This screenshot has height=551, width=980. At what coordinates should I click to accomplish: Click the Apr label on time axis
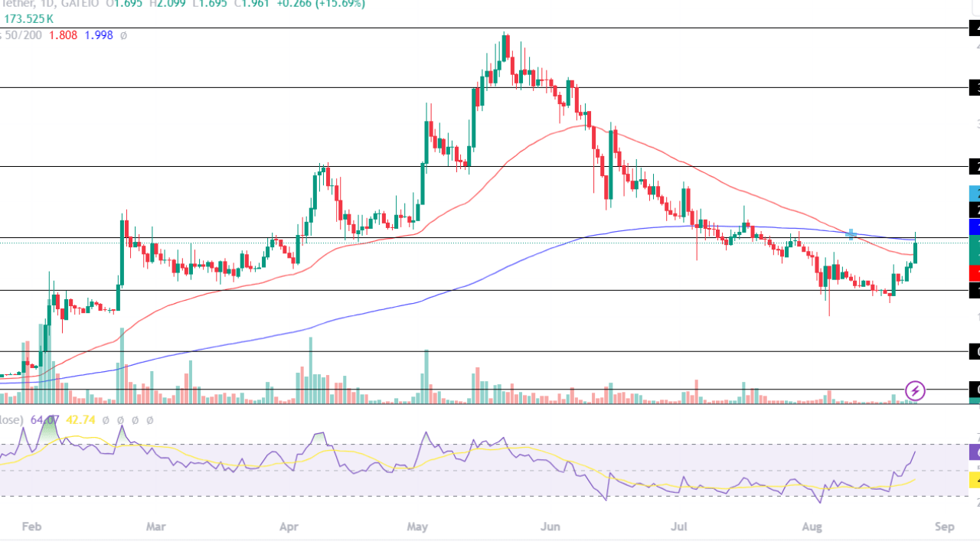click(x=289, y=527)
